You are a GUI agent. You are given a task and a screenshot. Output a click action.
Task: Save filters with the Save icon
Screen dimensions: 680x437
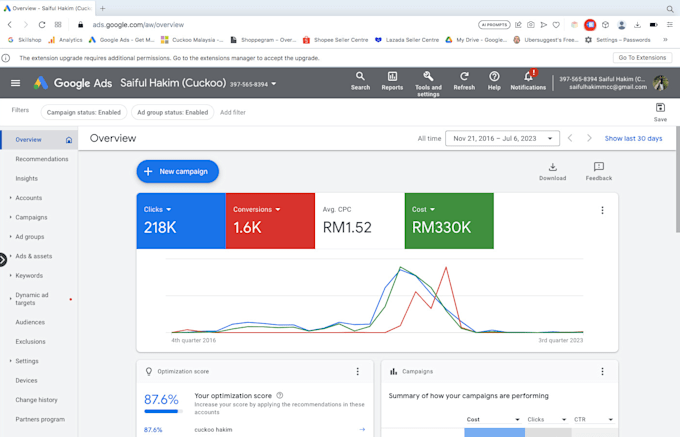click(660, 112)
